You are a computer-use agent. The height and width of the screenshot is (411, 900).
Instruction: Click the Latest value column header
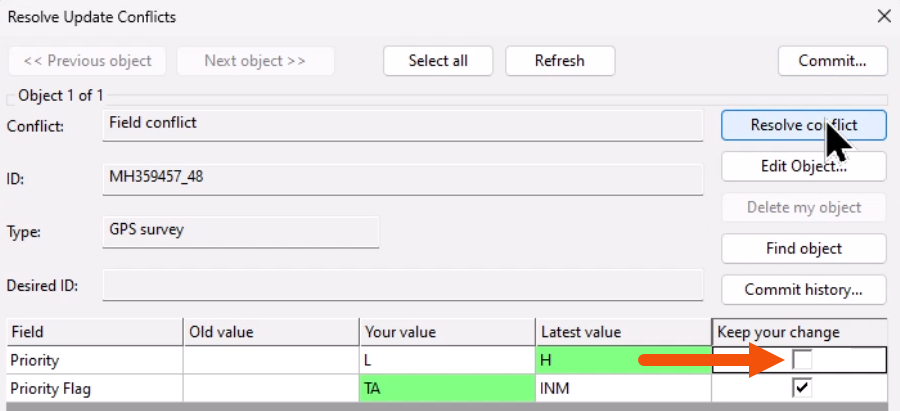click(623, 332)
